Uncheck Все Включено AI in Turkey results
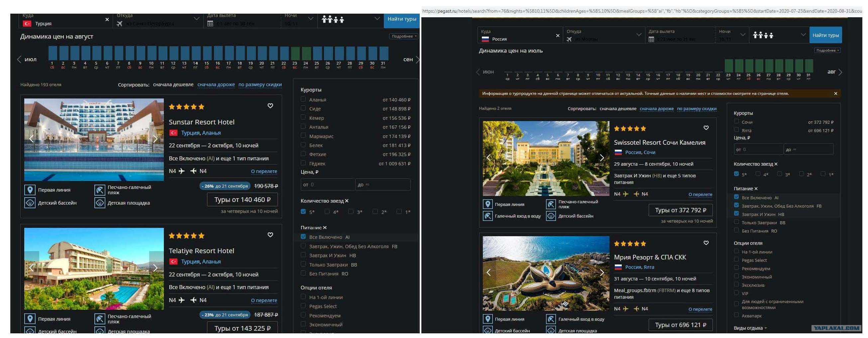The height and width of the screenshot is (338, 868). click(303, 237)
